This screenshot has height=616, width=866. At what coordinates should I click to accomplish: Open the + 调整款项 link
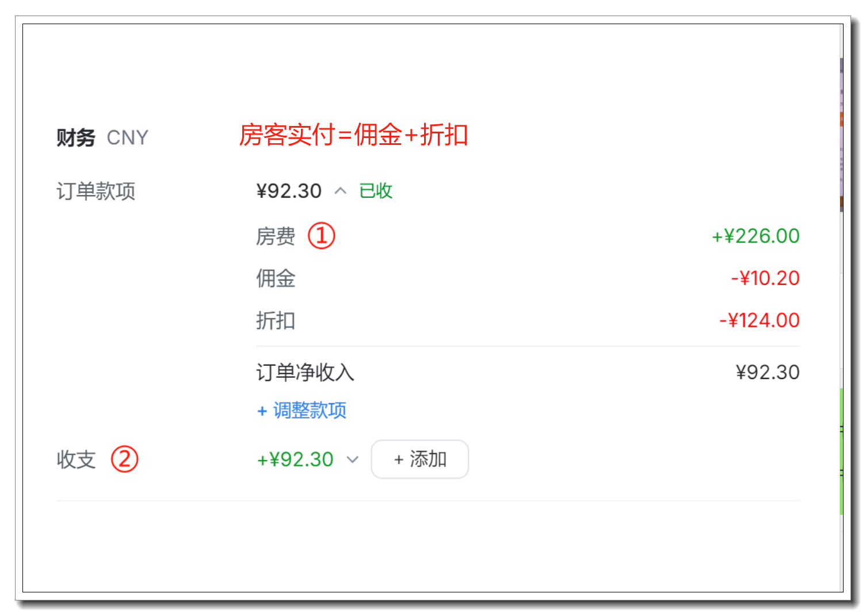[x=302, y=411]
